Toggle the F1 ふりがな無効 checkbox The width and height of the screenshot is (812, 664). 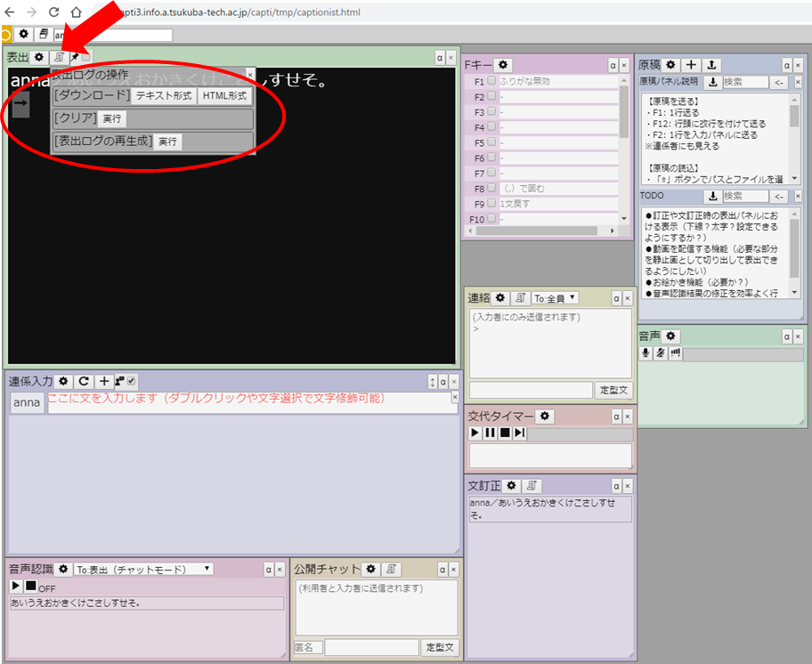[x=491, y=81]
